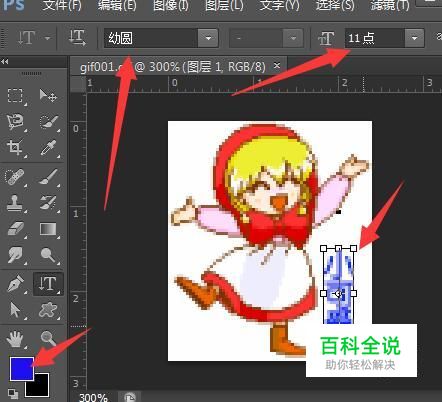Click the blue foreground color swatch
The image size is (442, 402).
pos(22,369)
